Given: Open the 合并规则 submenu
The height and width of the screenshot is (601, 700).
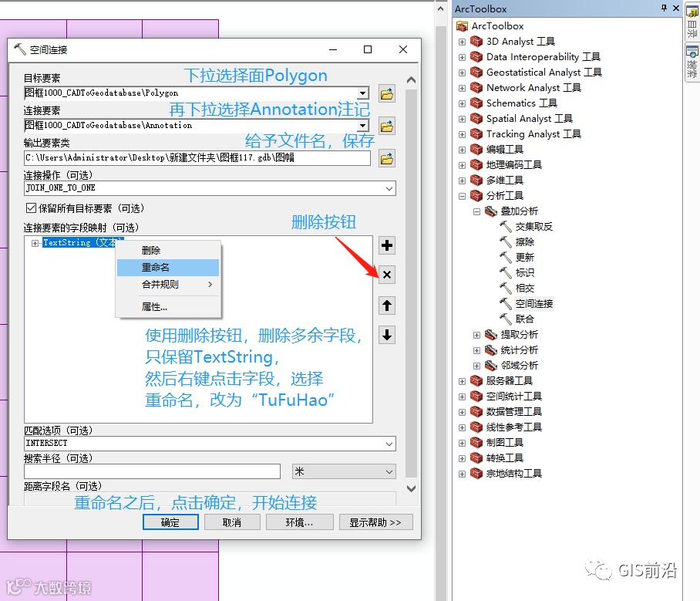Looking at the screenshot, I should pyautogui.click(x=168, y=285).
